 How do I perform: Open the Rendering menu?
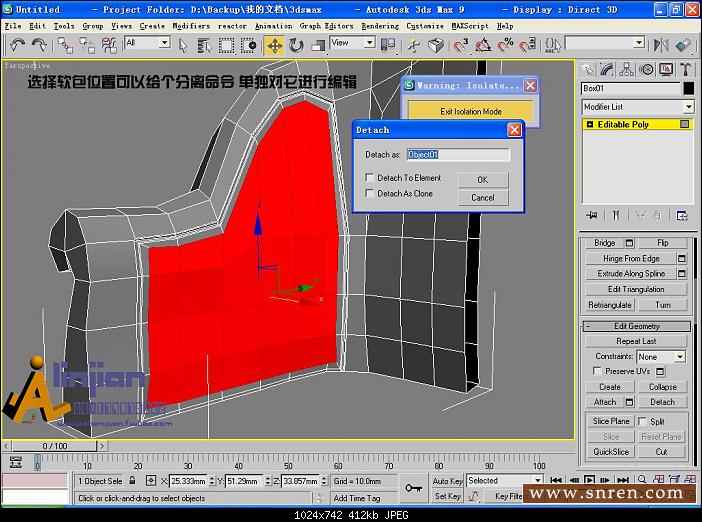pos(379,25)
